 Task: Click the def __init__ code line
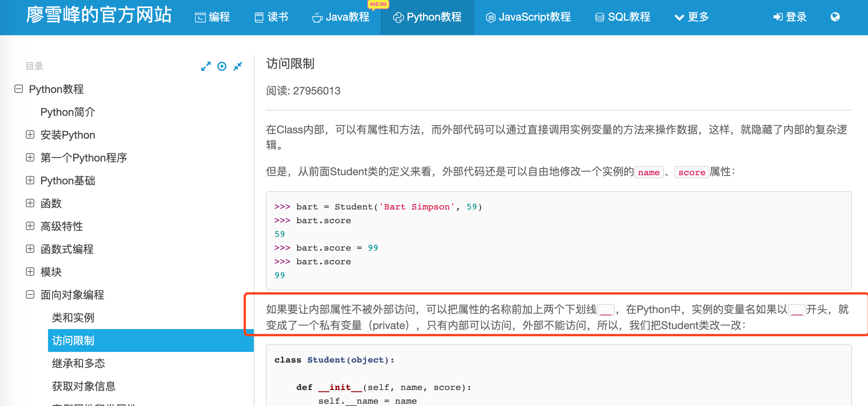click(x=384, y=387)
